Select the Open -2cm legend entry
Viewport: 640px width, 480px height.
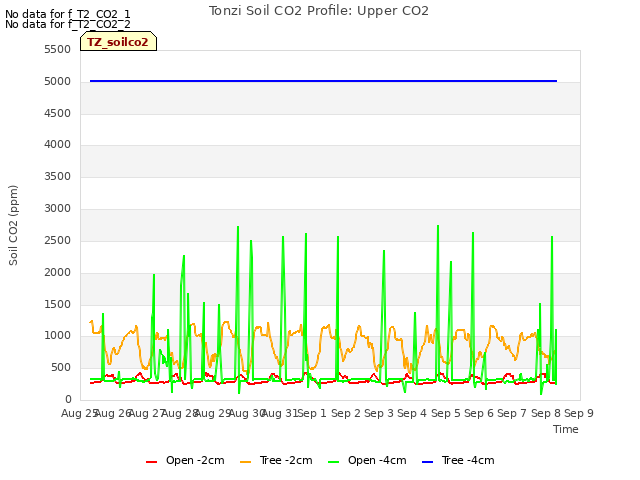(185, 460)
